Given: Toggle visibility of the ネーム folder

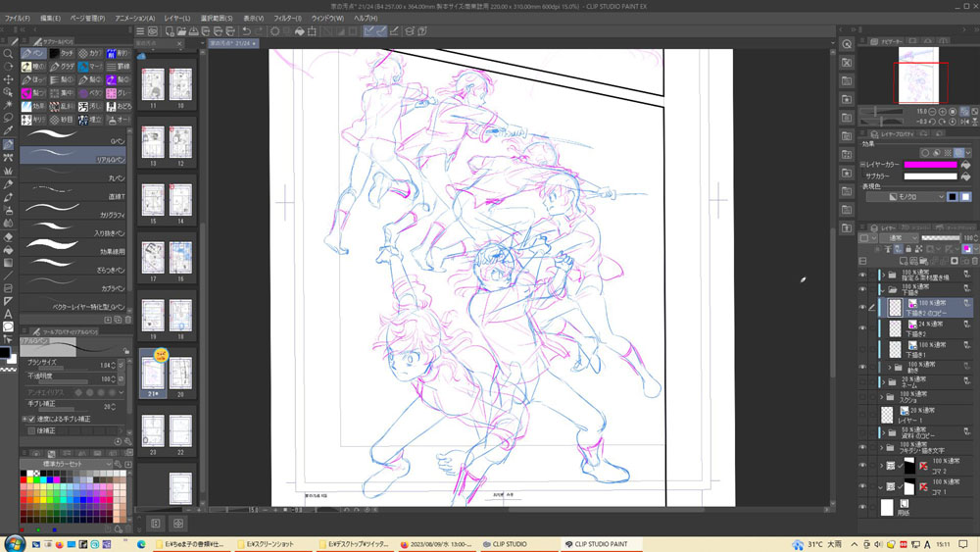Looking at the screenshot, I should click(862, 382).
